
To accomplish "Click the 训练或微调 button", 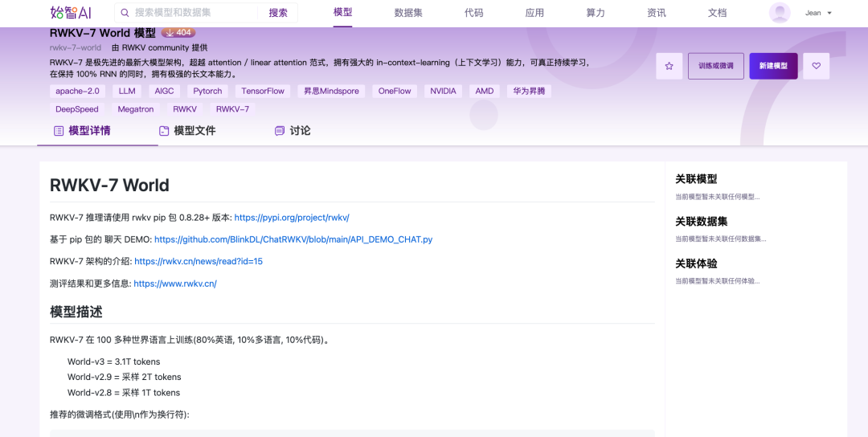I will [716, 66].
